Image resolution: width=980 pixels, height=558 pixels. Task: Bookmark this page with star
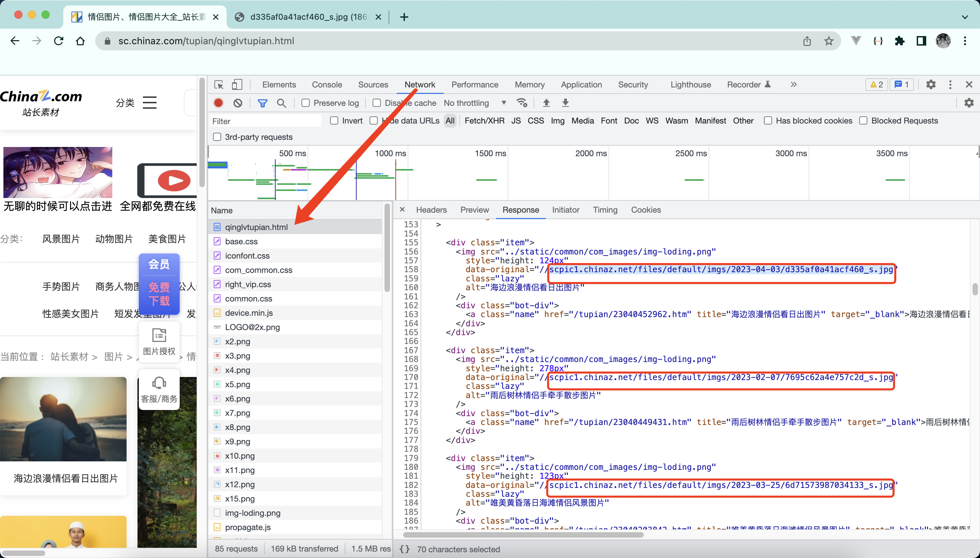coord(829,40)
